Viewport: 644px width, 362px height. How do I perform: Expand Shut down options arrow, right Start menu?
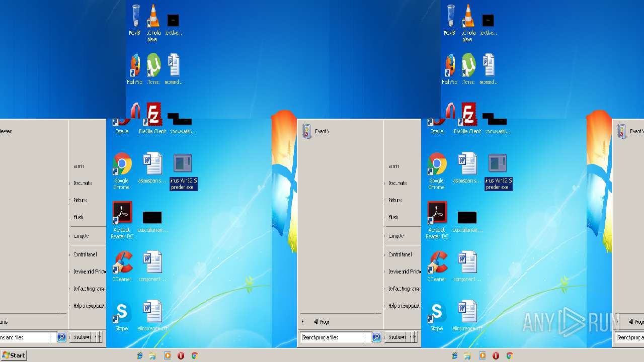tap(415, 337)
